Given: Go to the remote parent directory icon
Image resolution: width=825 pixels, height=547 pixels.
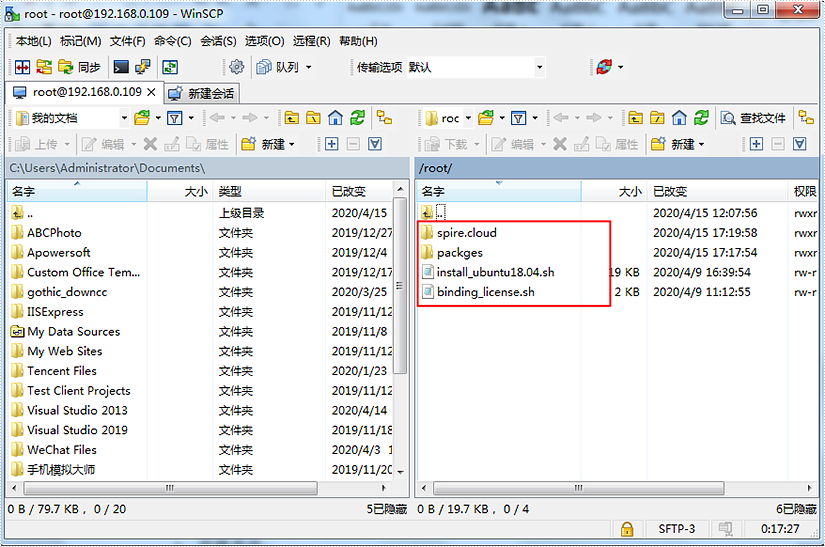Looking at the screenshot, I should coord(635,118).
